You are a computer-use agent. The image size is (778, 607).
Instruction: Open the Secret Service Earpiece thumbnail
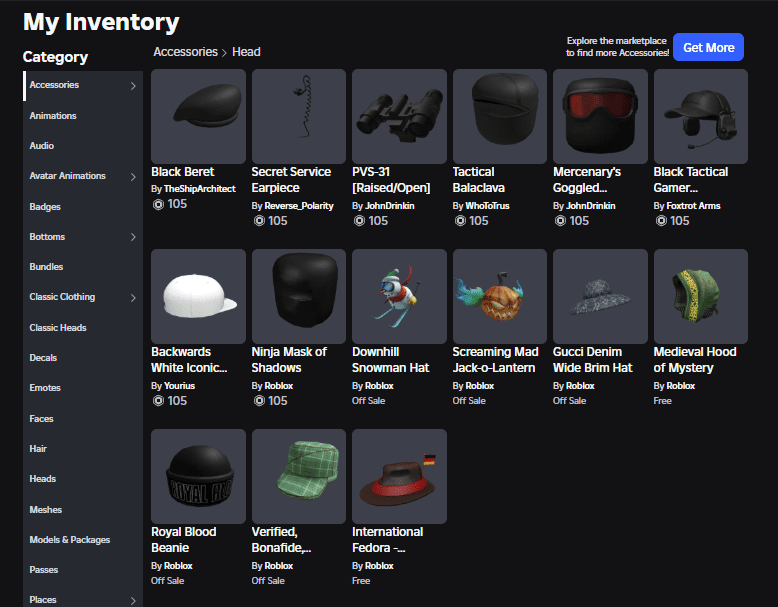click(x=299, y=116)
